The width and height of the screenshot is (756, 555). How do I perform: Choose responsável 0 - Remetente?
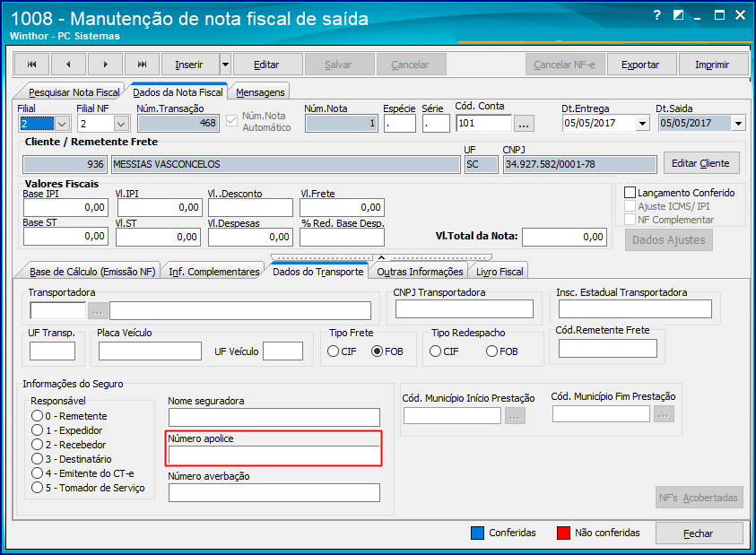click(37, 416)
